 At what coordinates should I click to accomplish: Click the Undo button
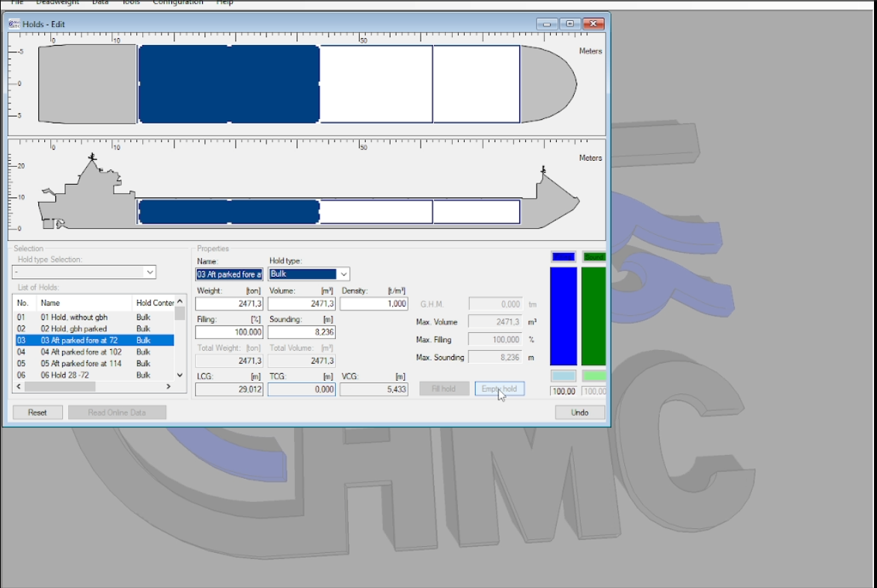580,412
